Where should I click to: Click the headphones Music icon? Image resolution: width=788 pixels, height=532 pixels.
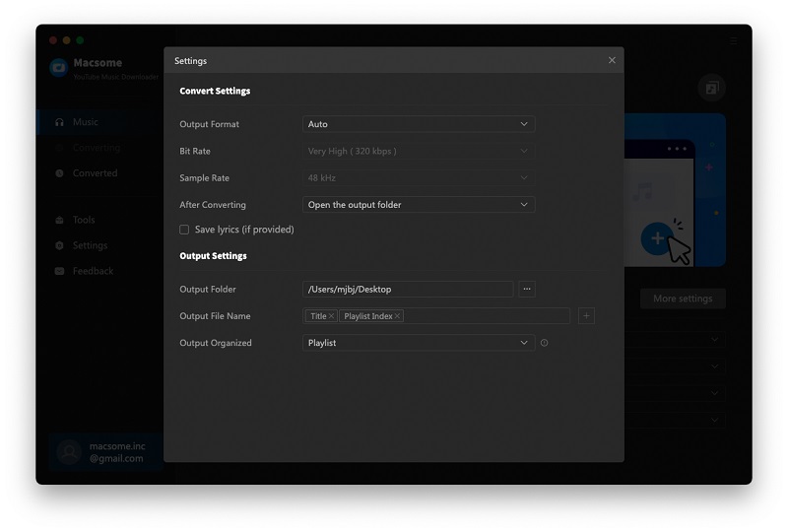click(x=59, y=122)
